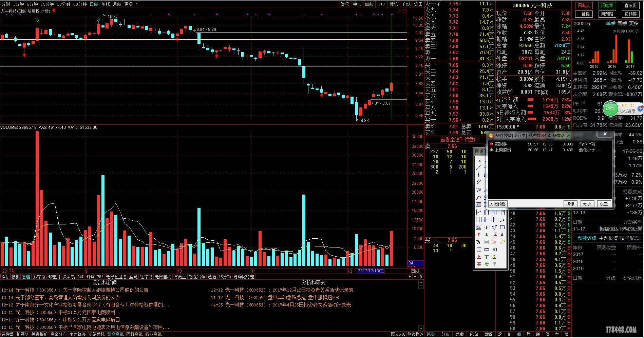This screenshot has width=644, height=338.
Task: Toggle 同季 same-quarter finance view
Action: (x=622, y=23)
